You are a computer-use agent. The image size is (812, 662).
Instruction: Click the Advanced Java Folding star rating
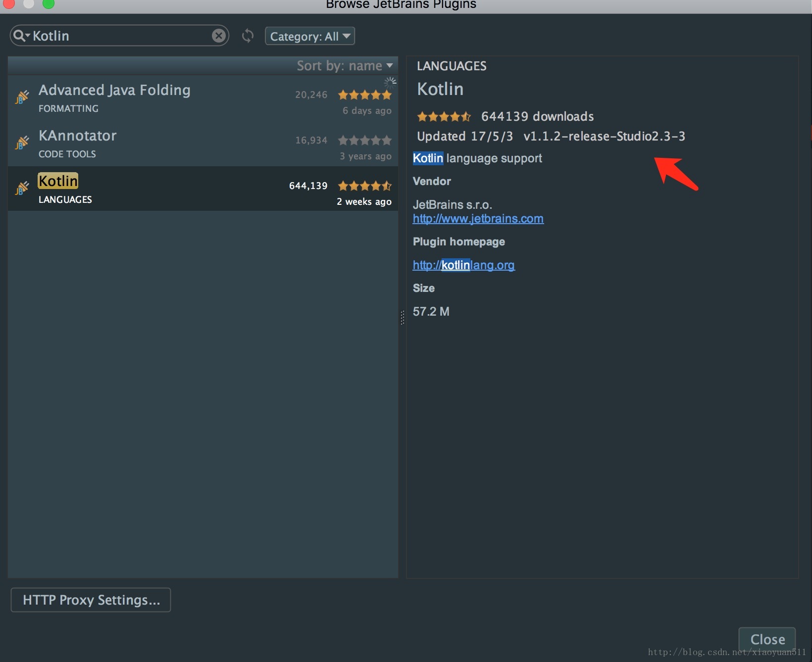coord(365,95)
